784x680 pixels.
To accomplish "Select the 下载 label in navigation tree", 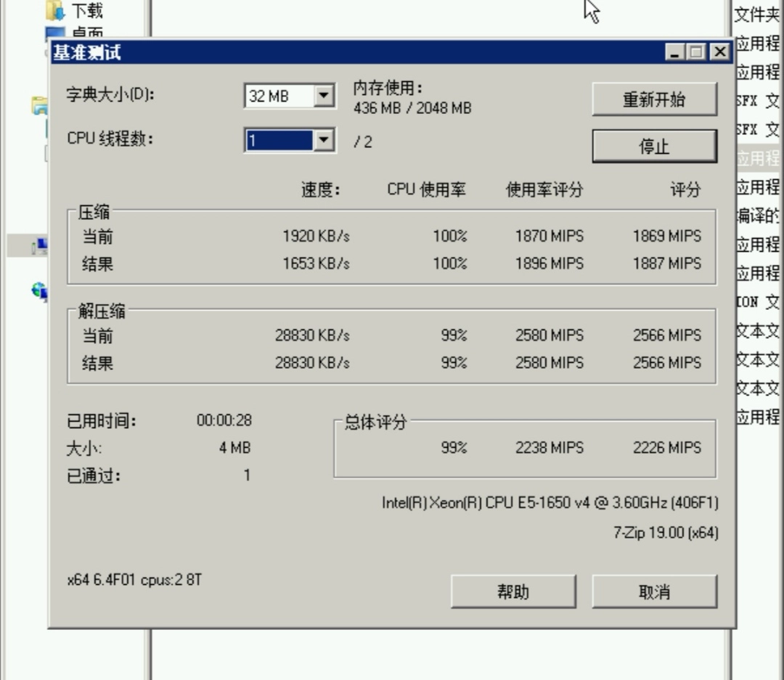I will (87, 11).
